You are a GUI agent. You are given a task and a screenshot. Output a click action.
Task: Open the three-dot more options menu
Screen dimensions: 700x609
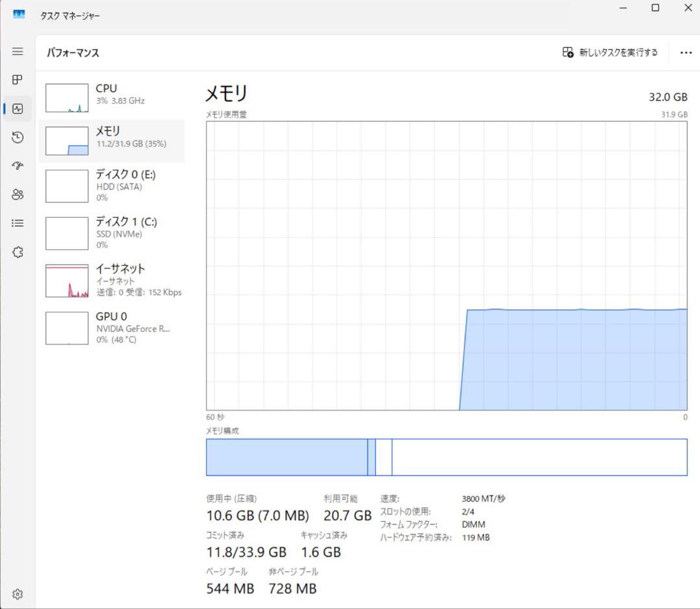(686, 53)
